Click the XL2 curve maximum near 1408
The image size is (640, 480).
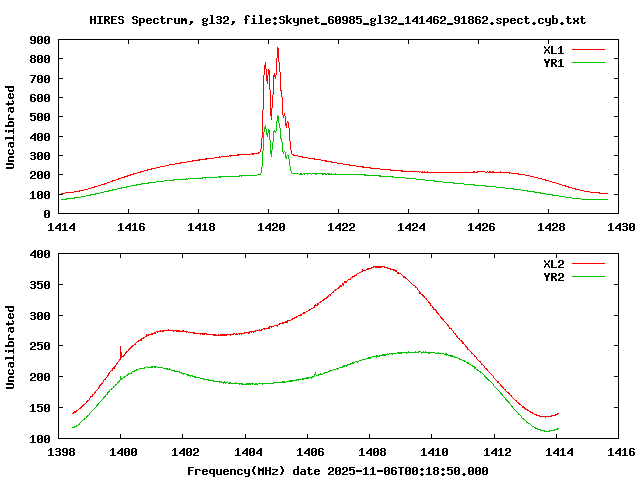click(x=379, y=267)
